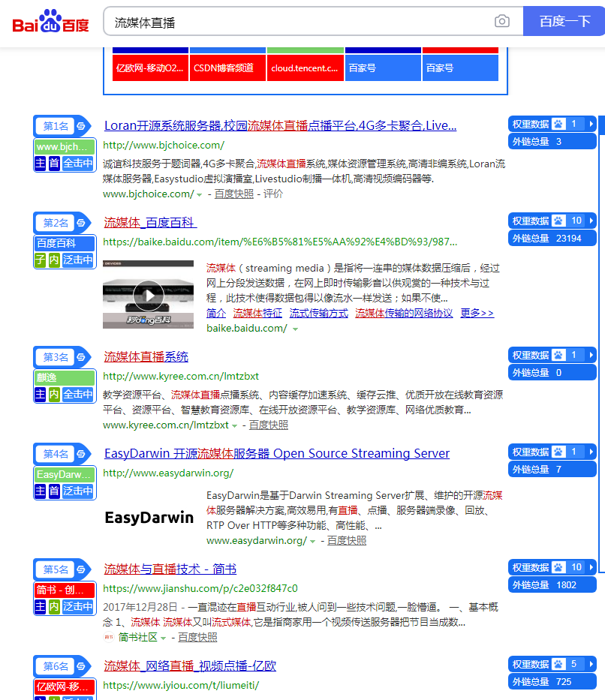
Task: Click paw icon in EasyDarwin result's 权重数据
Action: pyautogui.click(x=558, y=452)
